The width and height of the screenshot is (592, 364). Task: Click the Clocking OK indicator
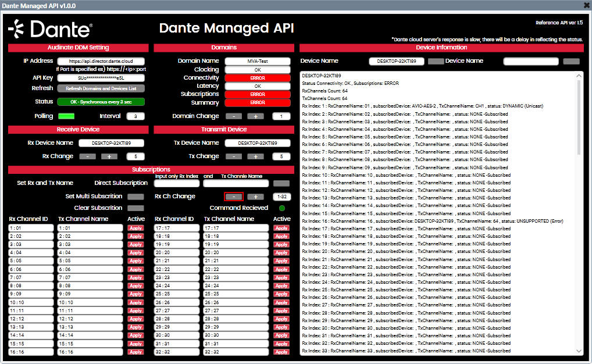click(x=258, y=70)
